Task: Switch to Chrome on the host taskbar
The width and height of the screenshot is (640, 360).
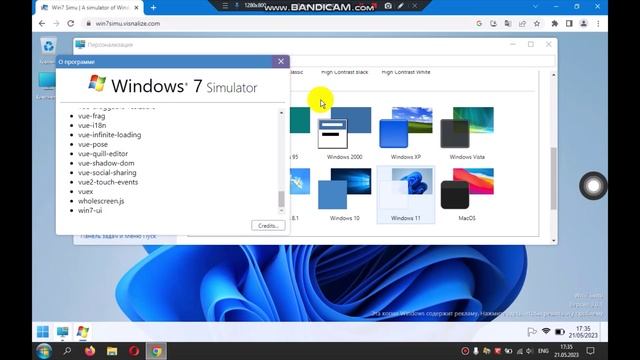Action: pyautogui.click(x=156, y=351)
